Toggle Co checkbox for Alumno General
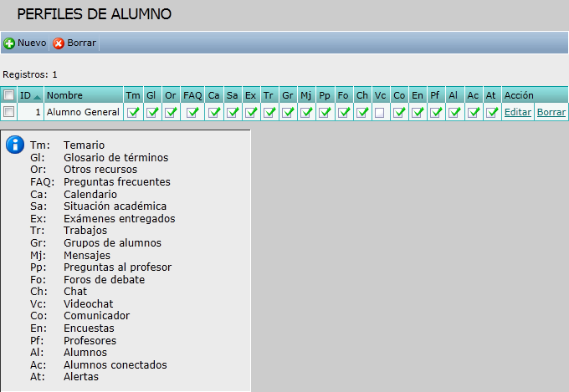The image size is (569, 392). click(399, 112)
